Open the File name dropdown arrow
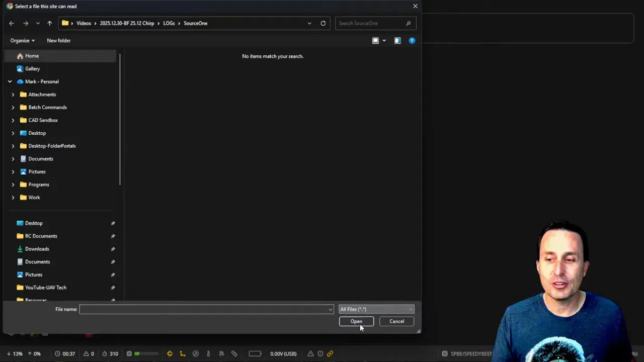The image size is (644, 362). pyautogui.click(x=330, y=309)
